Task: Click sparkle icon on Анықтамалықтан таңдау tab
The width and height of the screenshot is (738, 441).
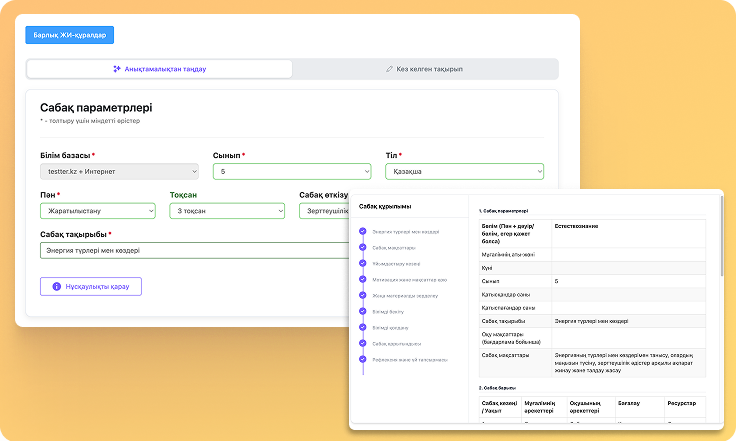Action: (x=117, y=69)
